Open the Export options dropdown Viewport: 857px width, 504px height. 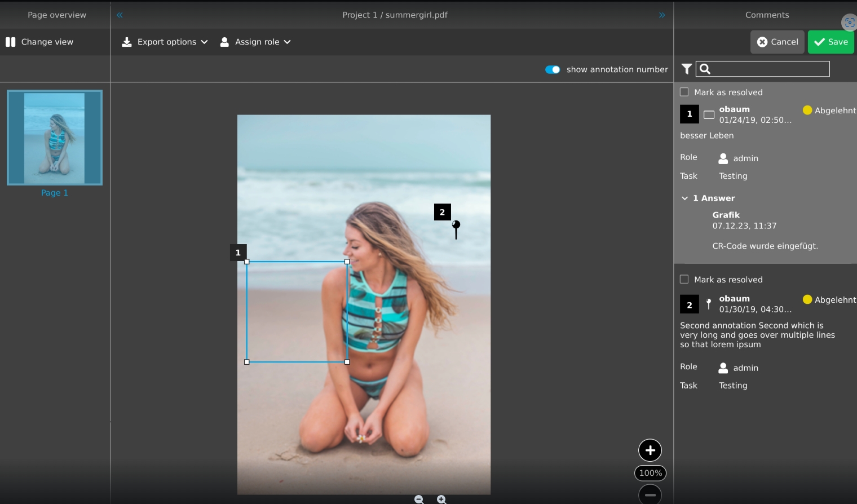[165, 42]
